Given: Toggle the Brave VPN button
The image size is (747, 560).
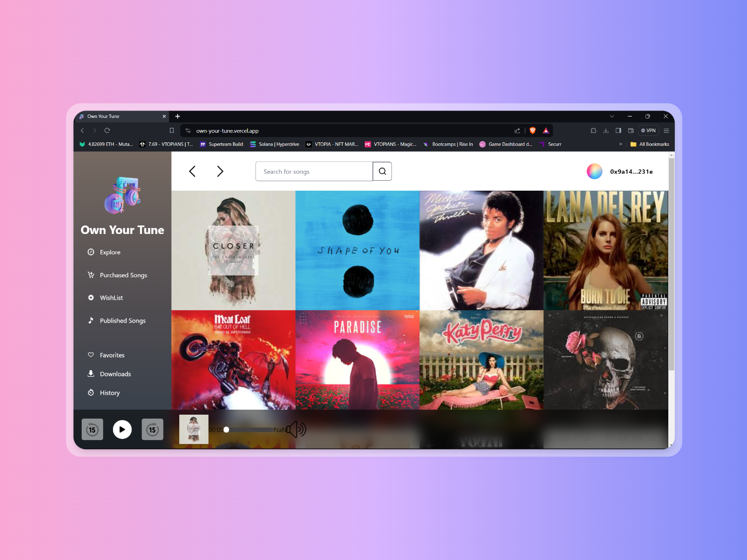Looking at the screenshot, I should tap(648, 130).
